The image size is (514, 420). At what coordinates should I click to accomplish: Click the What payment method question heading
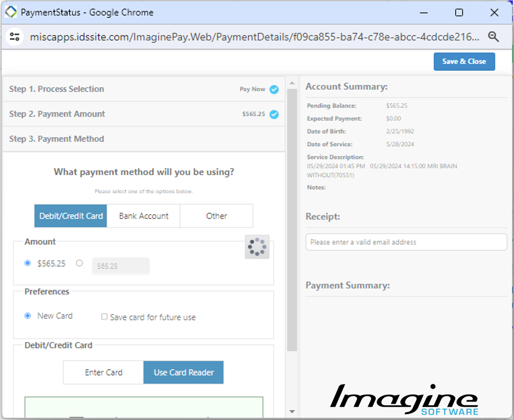pos(144,172)
